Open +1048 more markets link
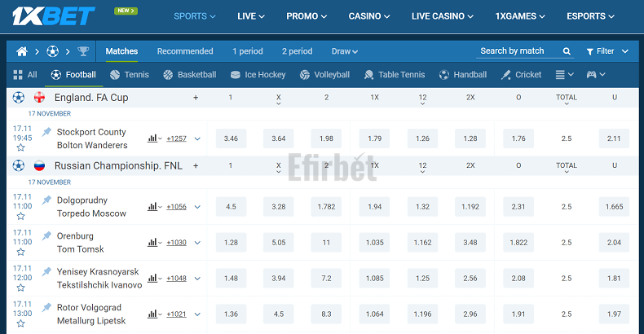This screenshot has height=334, width=644. pos(176,278)
